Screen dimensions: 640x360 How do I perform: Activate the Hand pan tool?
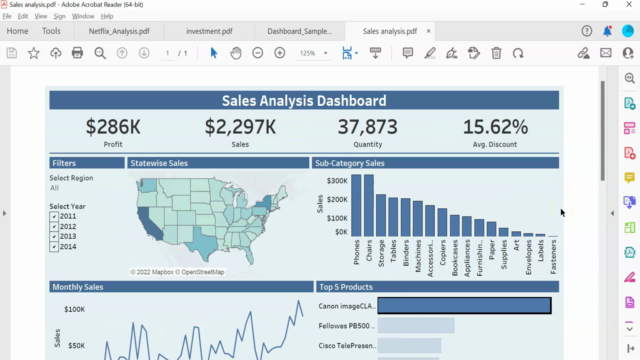236,53
